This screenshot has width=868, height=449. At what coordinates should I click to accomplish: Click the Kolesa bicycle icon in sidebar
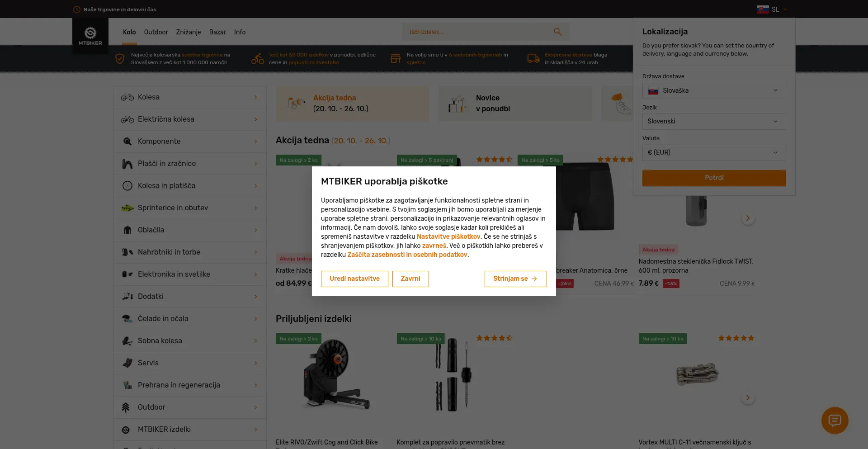pos(127,97)
